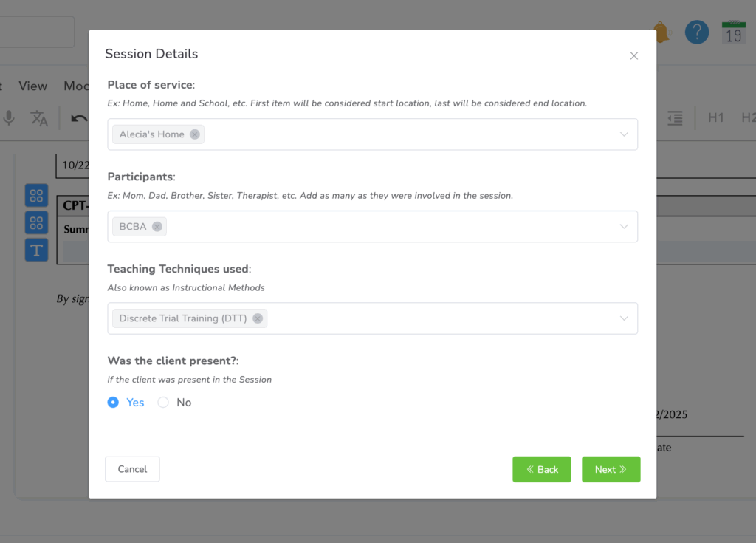Remove the Alecia's Home tag

tap(194, 134)
